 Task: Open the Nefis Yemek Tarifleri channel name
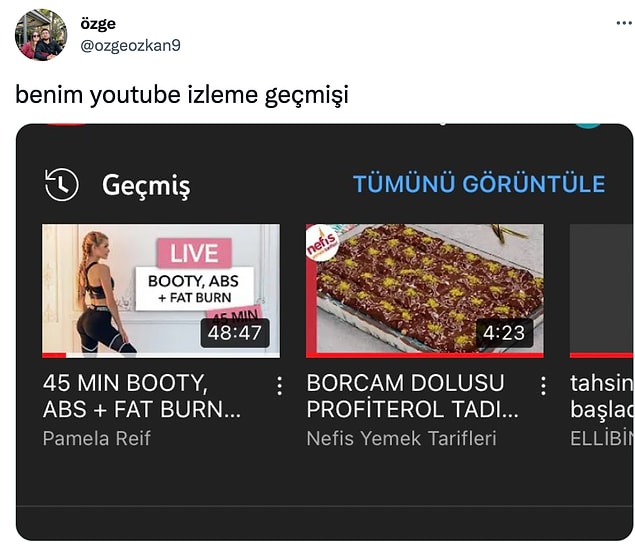click(x=401, y=438)
